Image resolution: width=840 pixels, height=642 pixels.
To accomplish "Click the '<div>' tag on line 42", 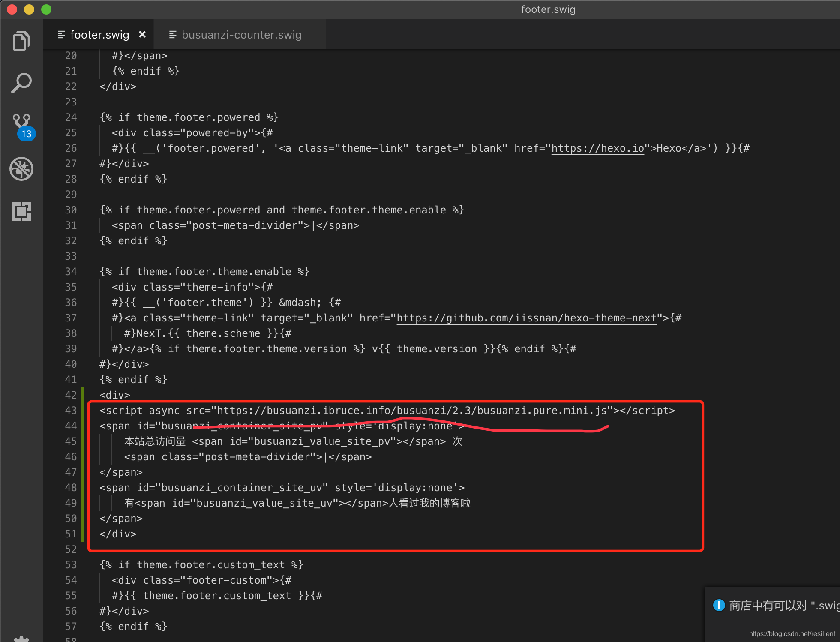I will click(x=115, y=395).
